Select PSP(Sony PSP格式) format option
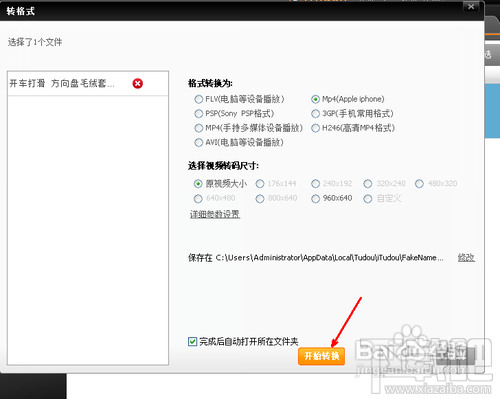500x399 pixels. pyautogui.click(x=199, y=114)
